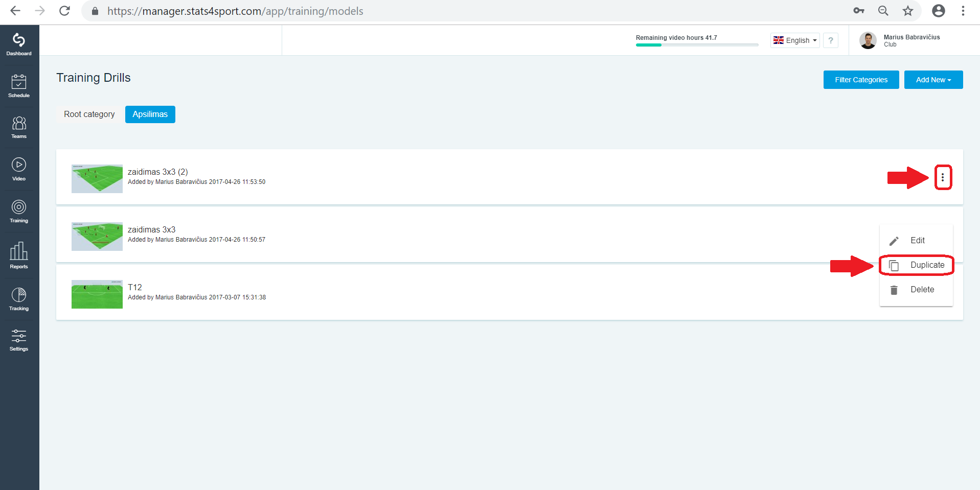Viewport: 980px width, 490px height.
Task: Open browser profile account icon
Action: pyautogui.click(x=939, y=11)
